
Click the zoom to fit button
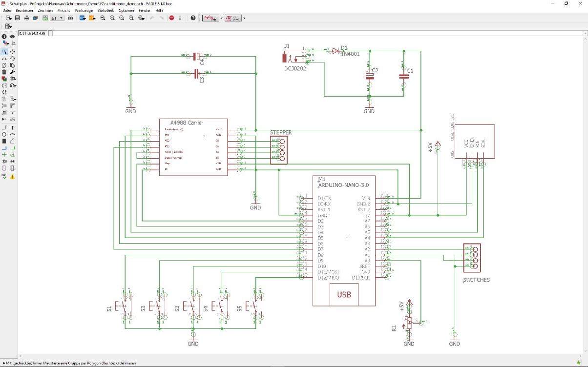[x=103, y=18]
